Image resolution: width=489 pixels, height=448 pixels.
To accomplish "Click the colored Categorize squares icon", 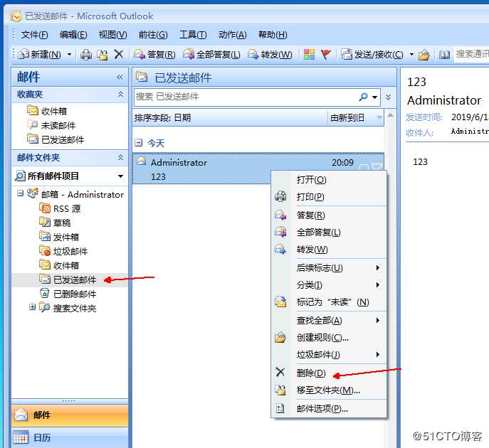I will coord(309,55).
